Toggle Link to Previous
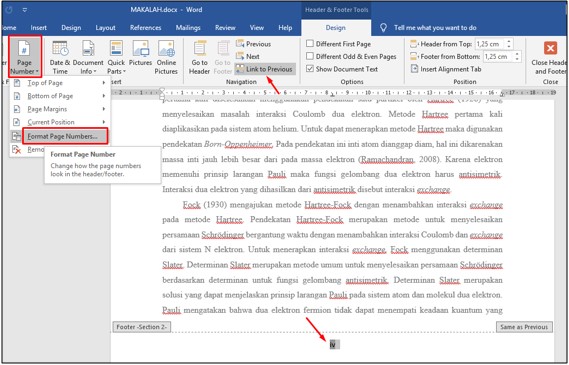 [265, 69]
